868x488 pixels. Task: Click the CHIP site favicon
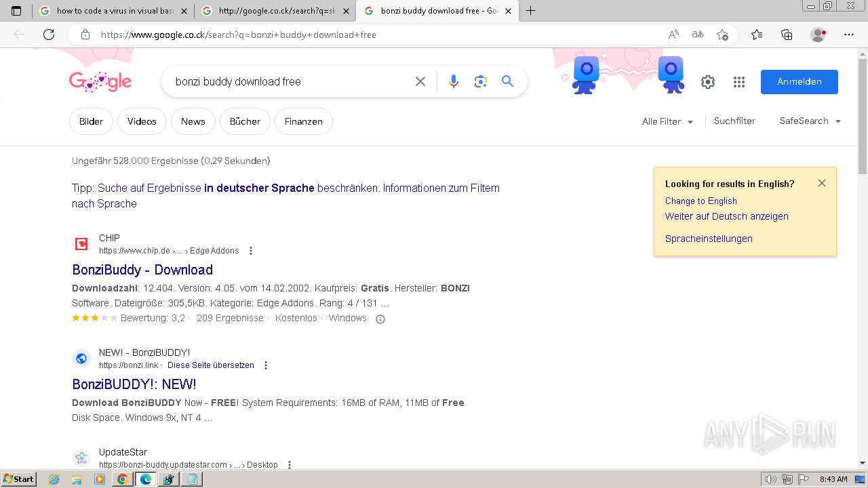coord(81,244)
